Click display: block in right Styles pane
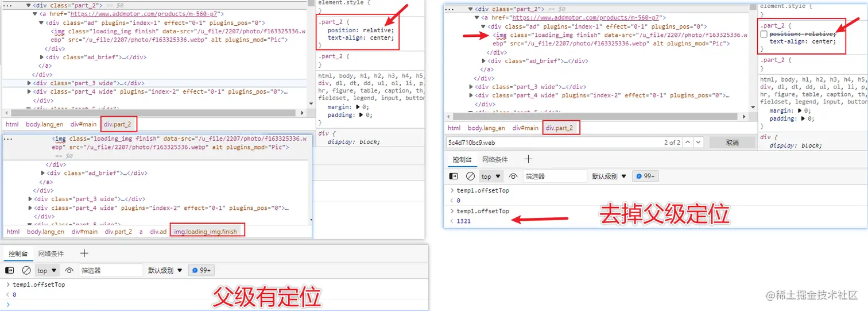The height and width of the screenshot is (311, 868). point(796,145)
